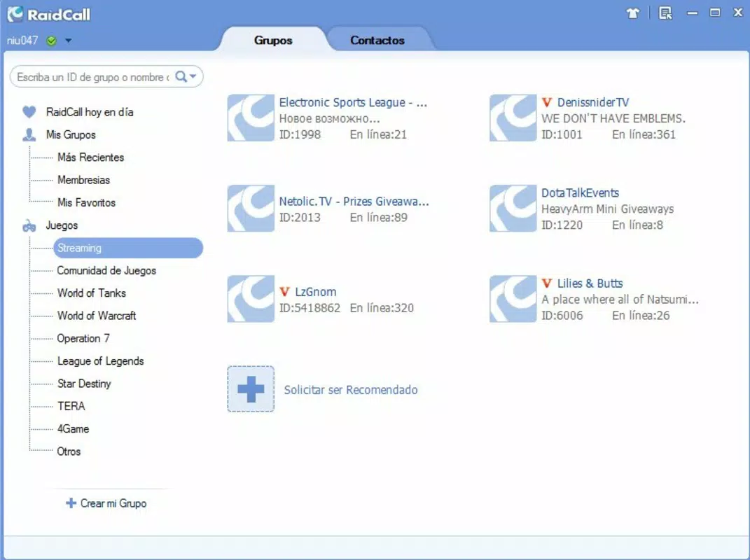
Task: Click the heart icon beside RaidCall hoy en día
Action: coord(29,112)
